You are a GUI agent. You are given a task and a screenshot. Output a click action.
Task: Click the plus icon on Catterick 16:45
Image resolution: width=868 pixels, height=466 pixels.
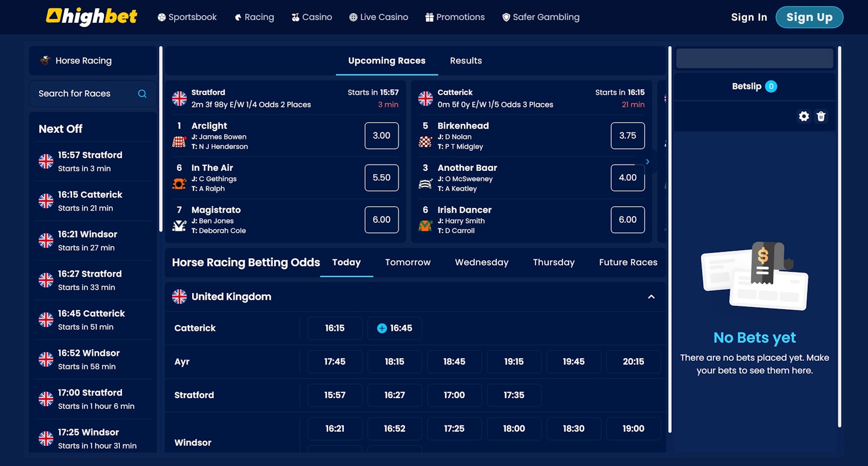(x=382, y=328)
